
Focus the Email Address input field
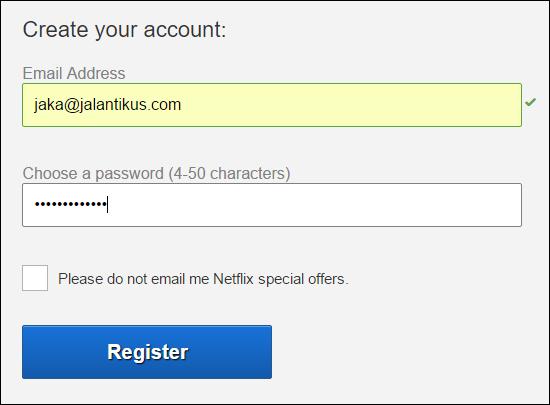pos(272,105)
